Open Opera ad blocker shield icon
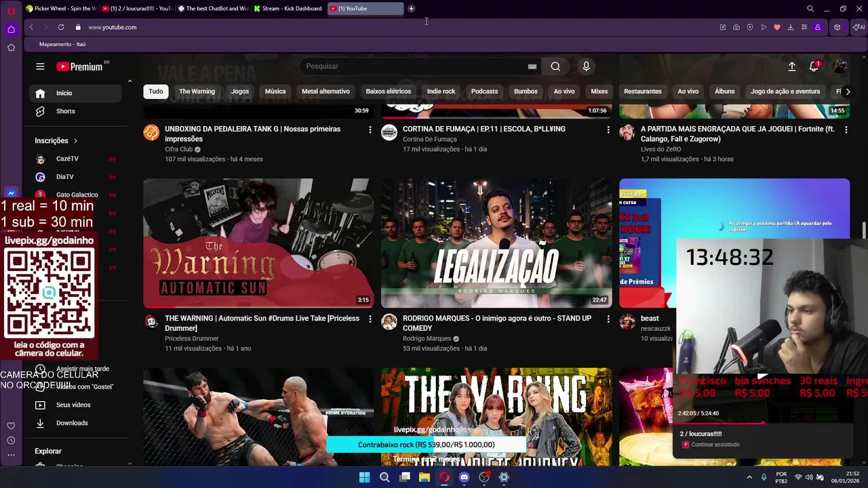Image resolution: width=868 pixels, height=488 pixels. (750, 27)
